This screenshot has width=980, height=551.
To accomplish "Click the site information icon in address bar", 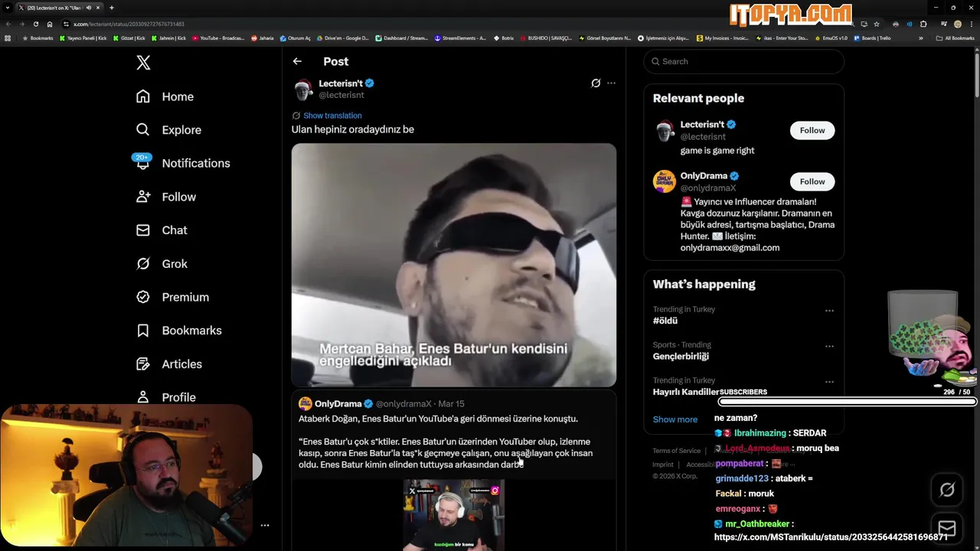I will coord(66,24).
